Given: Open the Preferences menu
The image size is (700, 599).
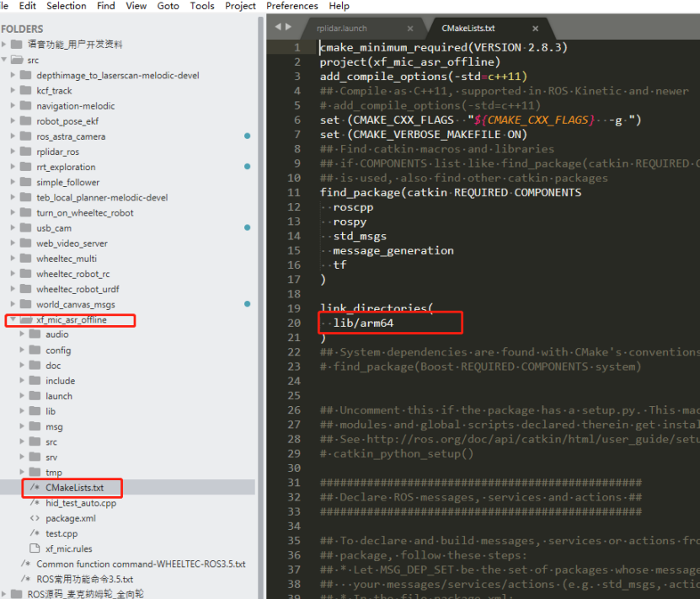Looking at the screenshot, I should coord(291,6).
